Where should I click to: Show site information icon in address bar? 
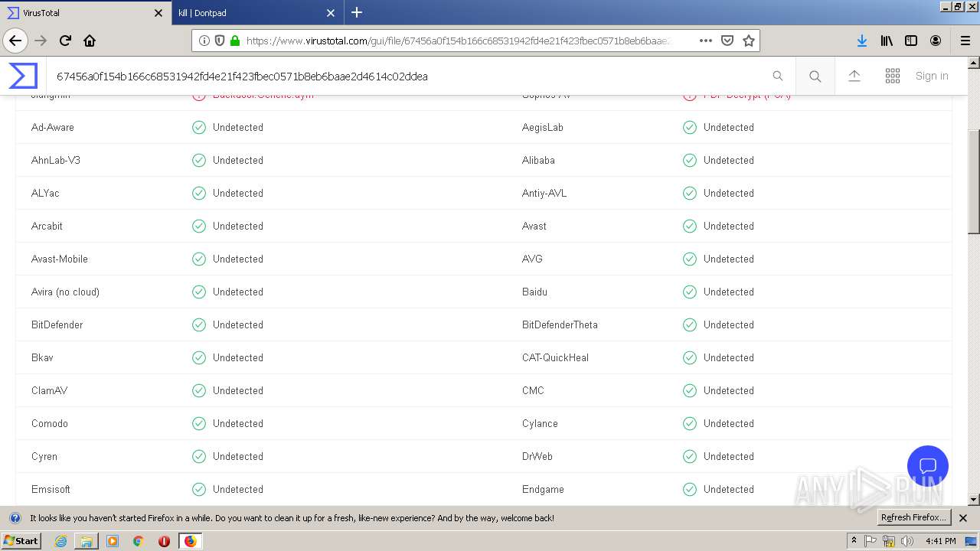pyautogui.click(x=204, y=41)
